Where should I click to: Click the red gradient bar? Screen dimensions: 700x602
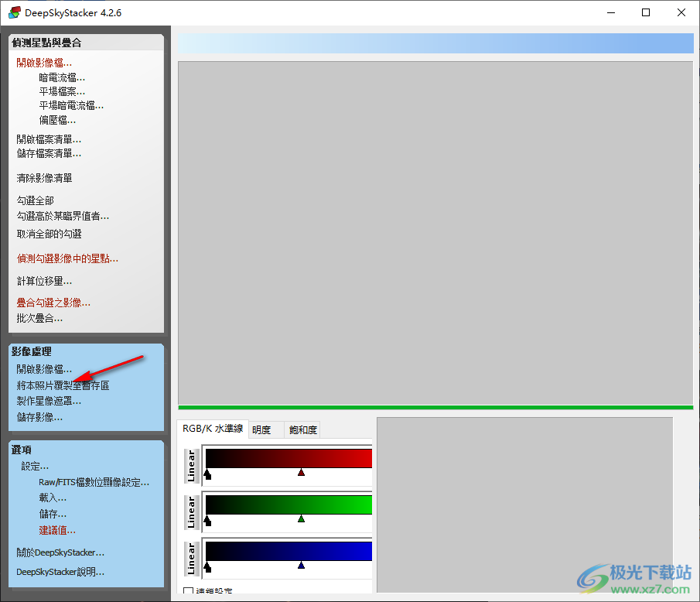pos(289,459)
